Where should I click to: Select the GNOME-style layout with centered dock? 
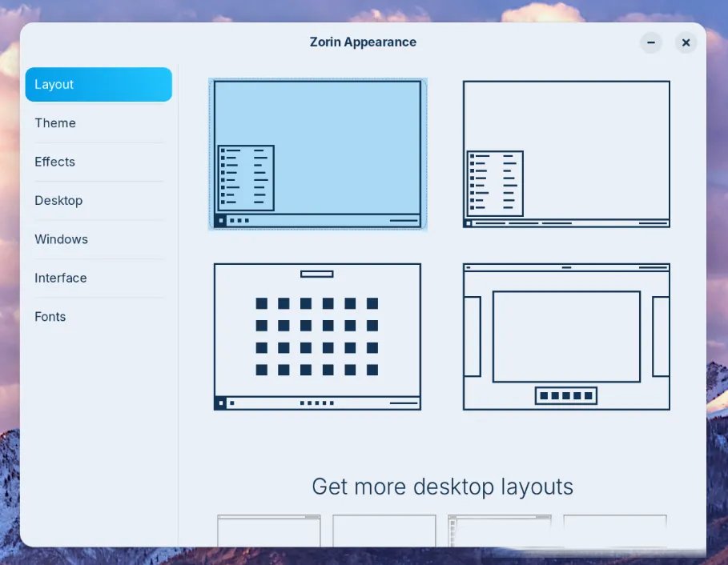pos(566,336)
